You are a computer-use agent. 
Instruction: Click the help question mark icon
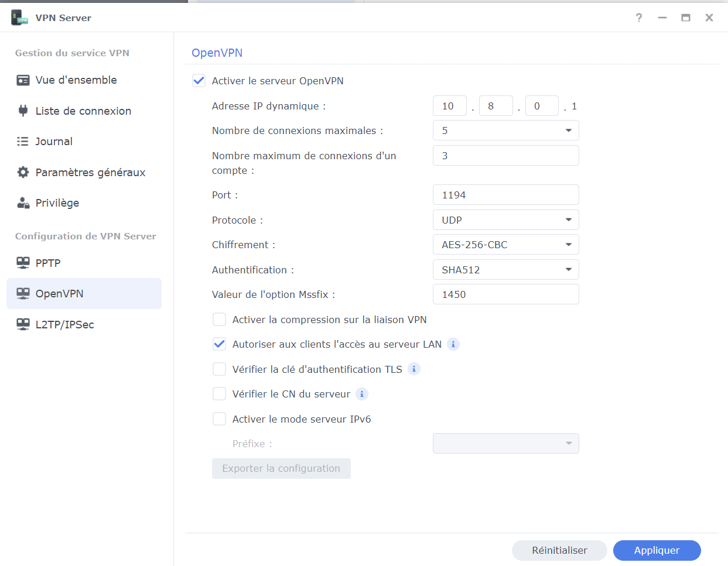point(639,18)
